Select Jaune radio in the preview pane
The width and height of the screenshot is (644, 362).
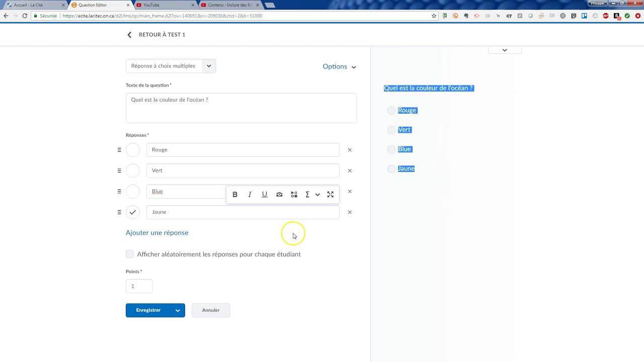point(391,169)
